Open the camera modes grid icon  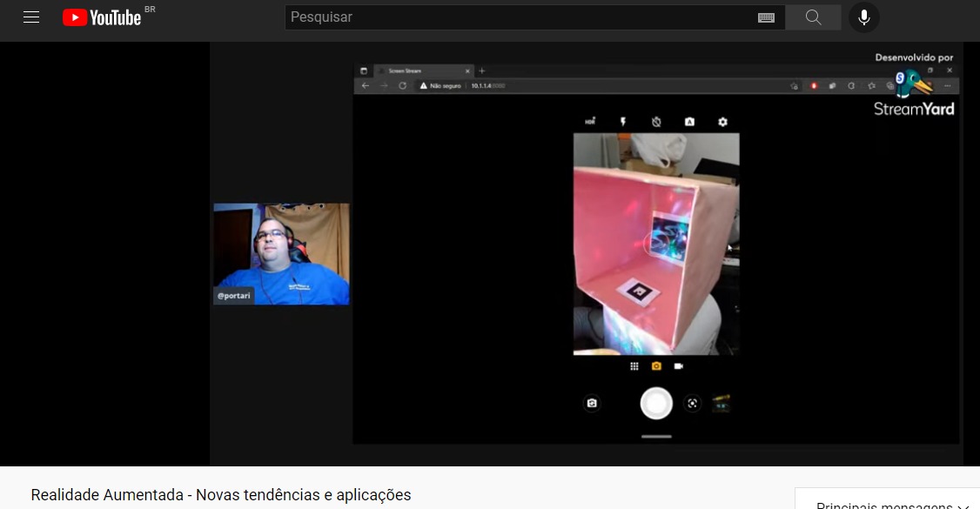pyautogui.click(x=634, y=366)
